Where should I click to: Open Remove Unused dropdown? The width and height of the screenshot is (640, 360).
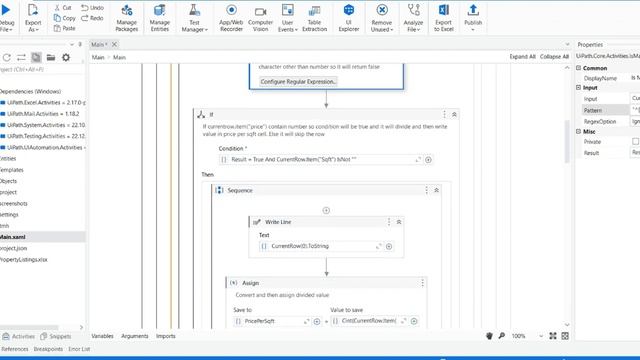coord(382,18)
